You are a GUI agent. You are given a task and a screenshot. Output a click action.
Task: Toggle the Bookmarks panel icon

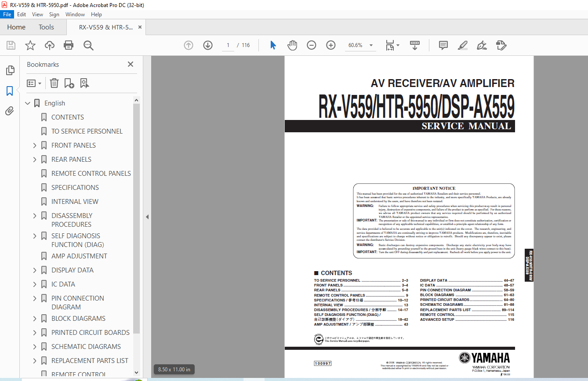[10, 91]
